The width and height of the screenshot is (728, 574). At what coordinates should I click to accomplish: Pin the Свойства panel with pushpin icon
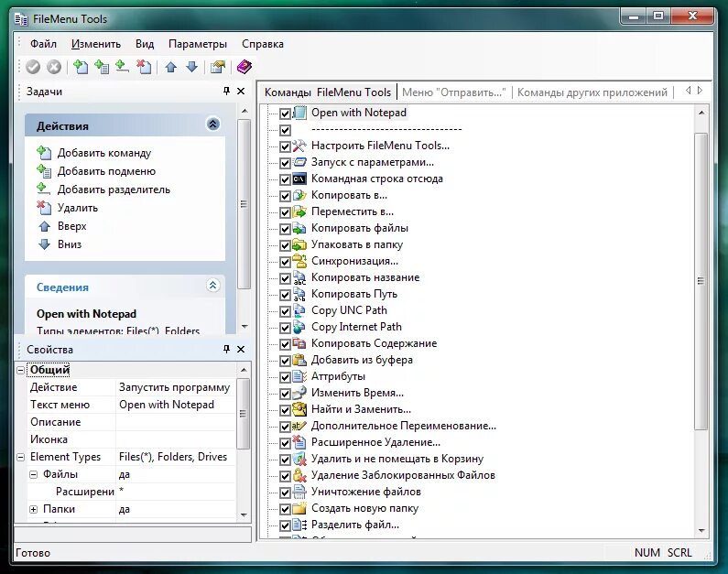pos(226,349)
